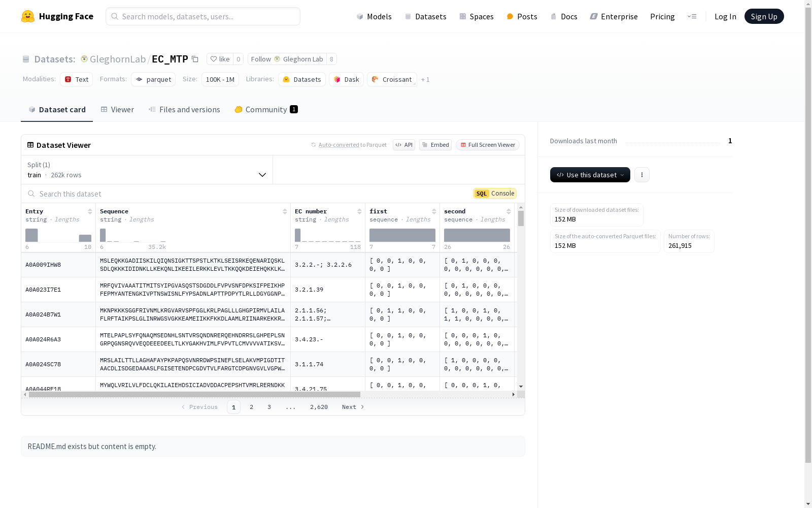Click the 100K - 1M size tag
The height and width of the screenshot is (508, 812).
coord(220,79)
